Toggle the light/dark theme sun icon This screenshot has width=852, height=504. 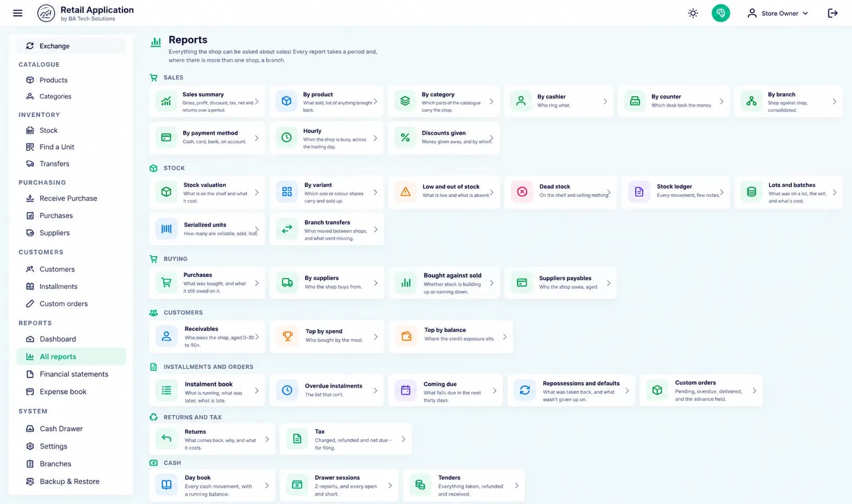pos(693,13)
